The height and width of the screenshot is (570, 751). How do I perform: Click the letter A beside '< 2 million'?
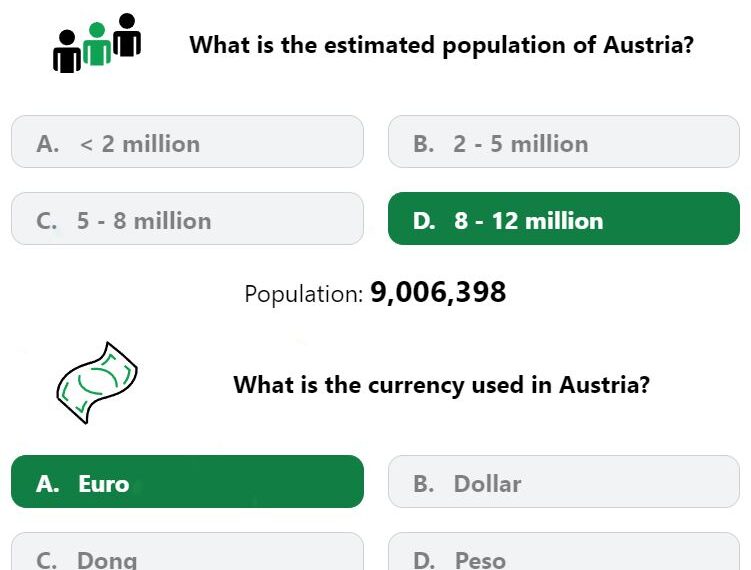(x=47, y=144)
